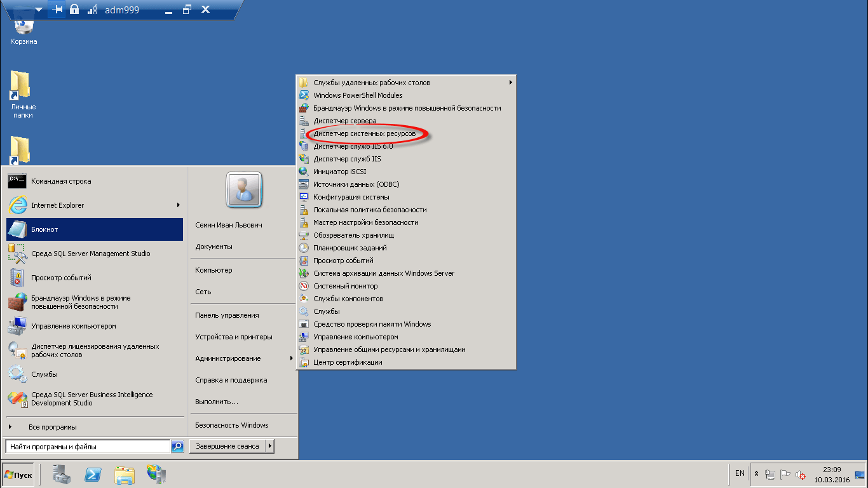Open Конфигурация системы
The image size is (868, 488).
coord(406,197)
